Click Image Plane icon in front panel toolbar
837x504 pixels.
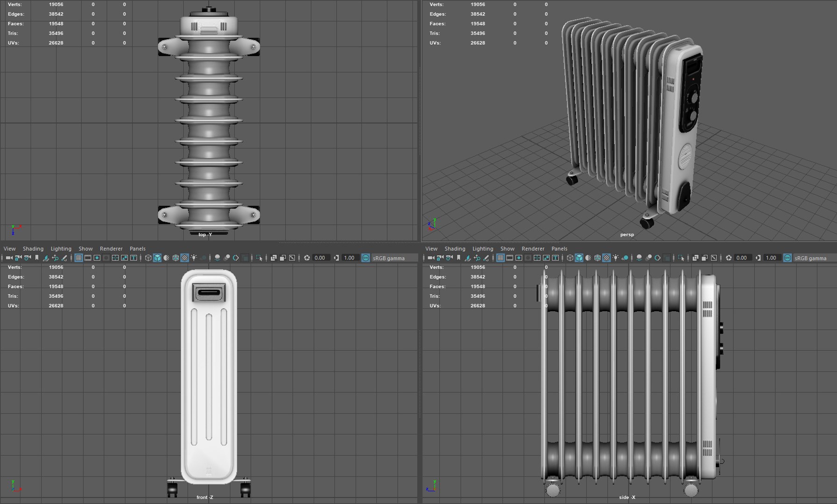coord(46,258)
